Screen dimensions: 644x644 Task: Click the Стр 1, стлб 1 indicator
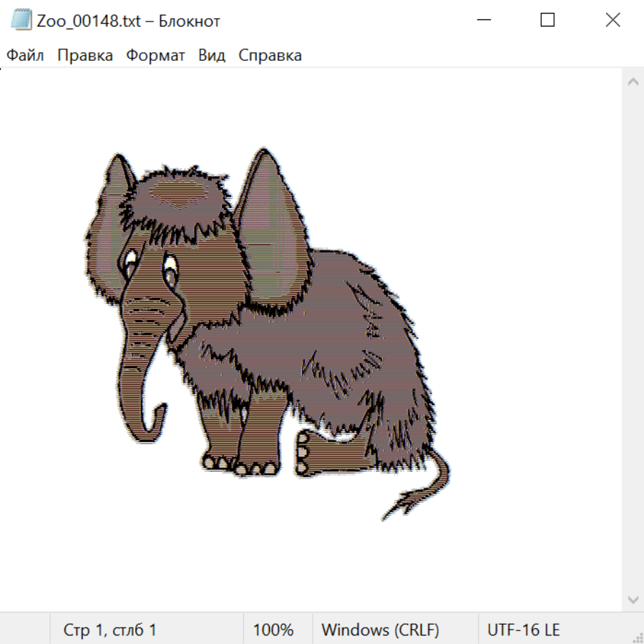(110, 630)
